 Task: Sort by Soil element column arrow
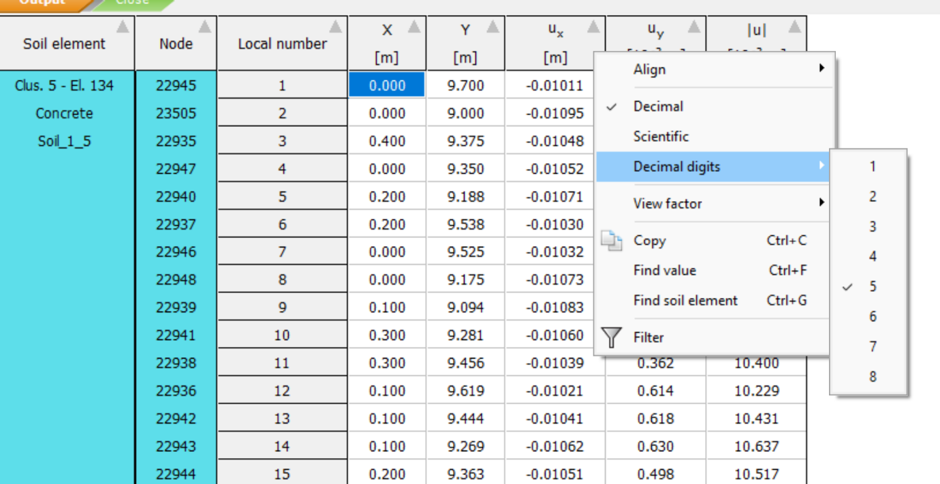122,26
